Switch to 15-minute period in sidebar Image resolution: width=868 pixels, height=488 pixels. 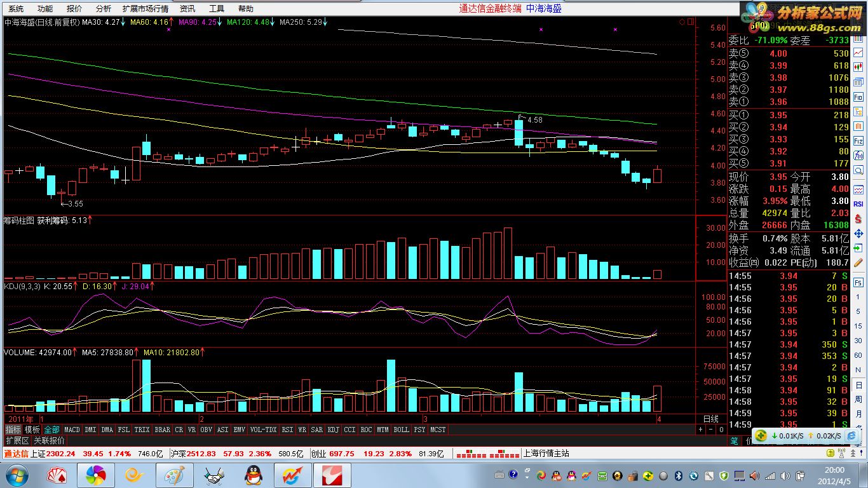858,326
